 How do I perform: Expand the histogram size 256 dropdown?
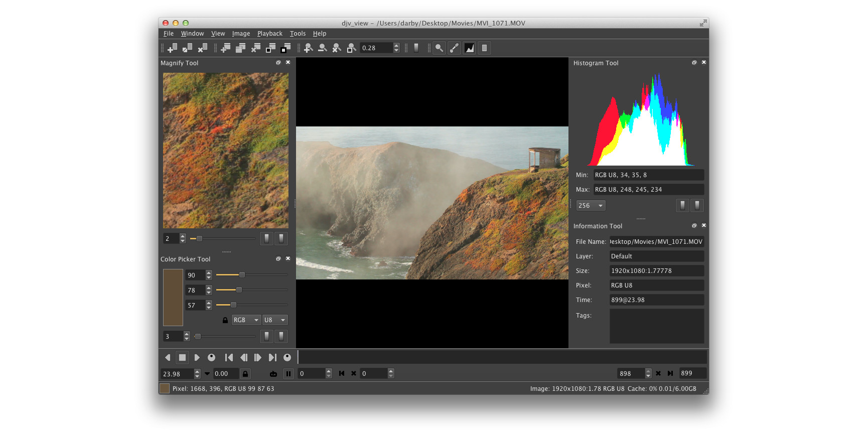click(x=591, y=206)
